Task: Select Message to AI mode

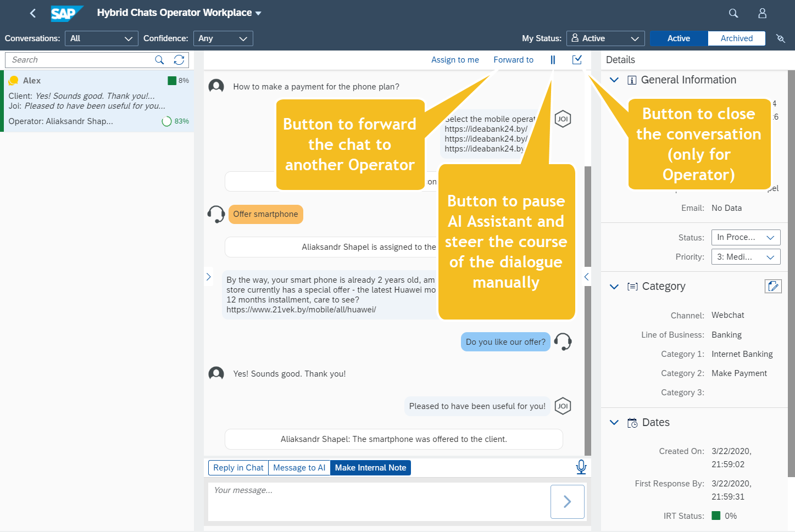Action: pos(299,468)
